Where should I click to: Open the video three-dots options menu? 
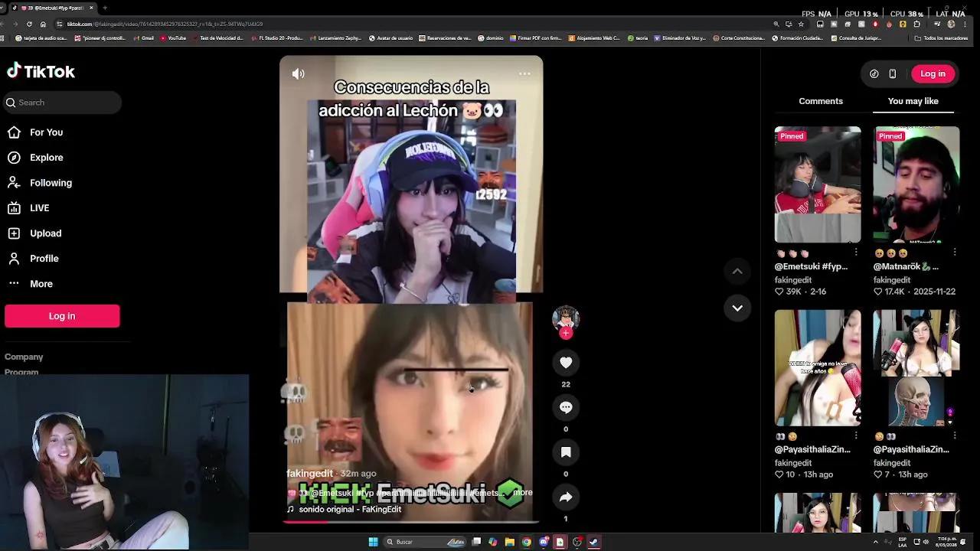[524, 73]
